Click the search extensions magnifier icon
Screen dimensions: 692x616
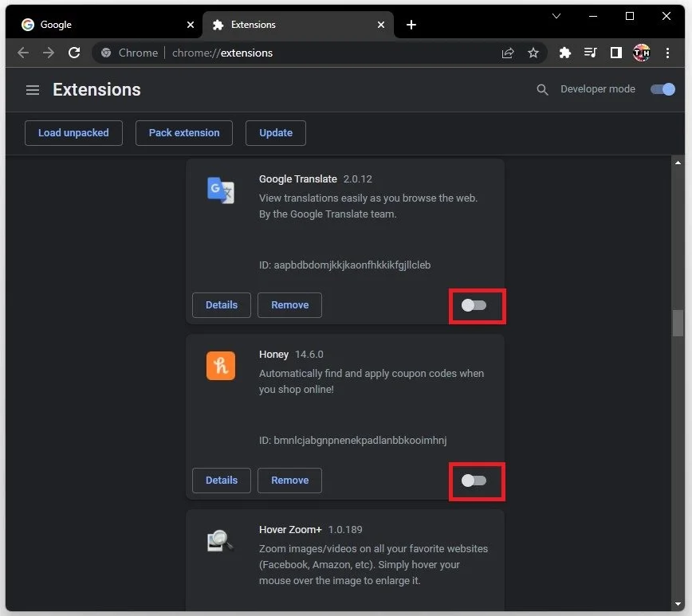pyautogui.click(x=542, y=90)
